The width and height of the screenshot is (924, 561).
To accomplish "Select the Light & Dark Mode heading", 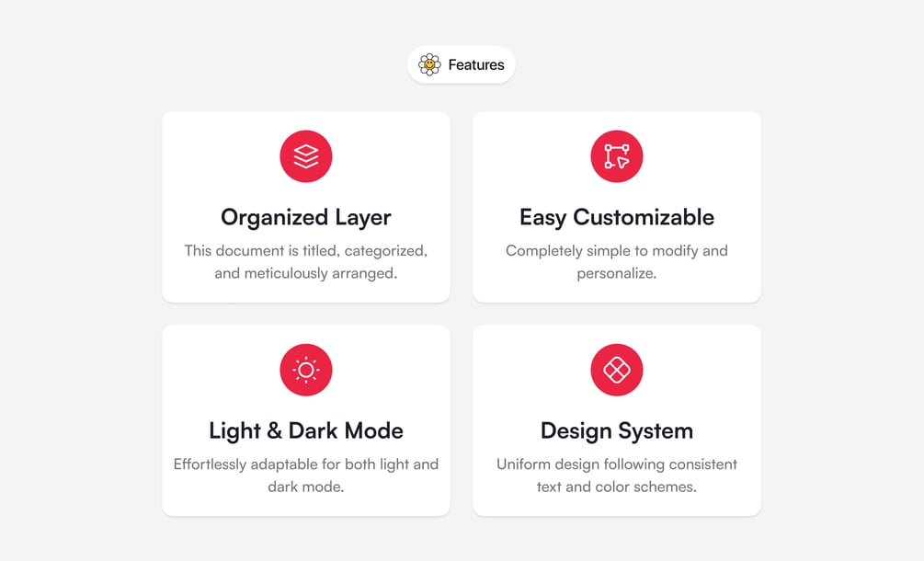I will [x=306, y=430].
